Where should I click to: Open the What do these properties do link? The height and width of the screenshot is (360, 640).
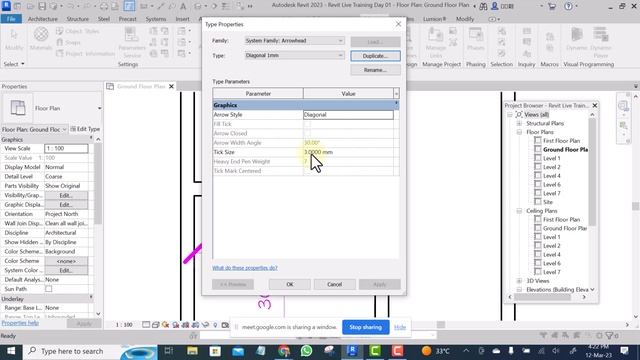pyautogui.click(x=244, y=268)
